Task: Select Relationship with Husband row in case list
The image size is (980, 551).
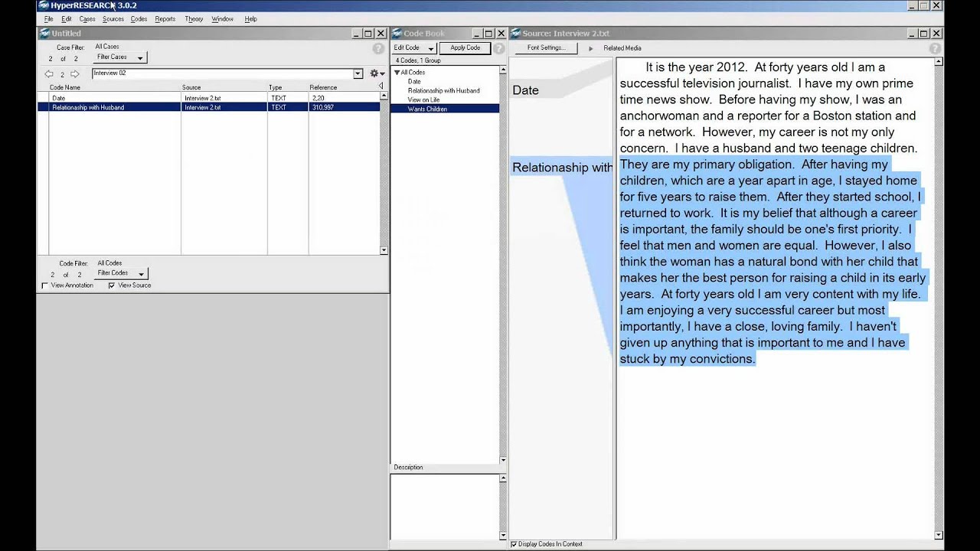Action: (x=208, y=107)
